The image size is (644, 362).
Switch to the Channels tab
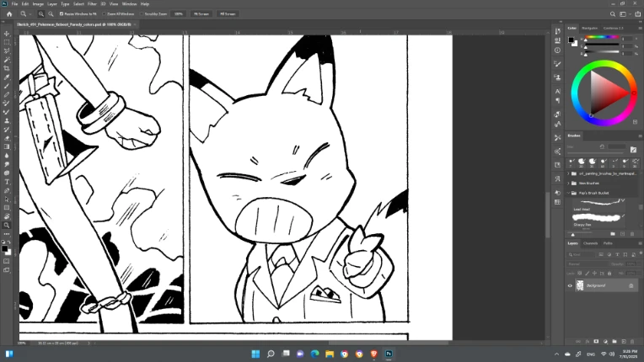click(x=590, y=243)
